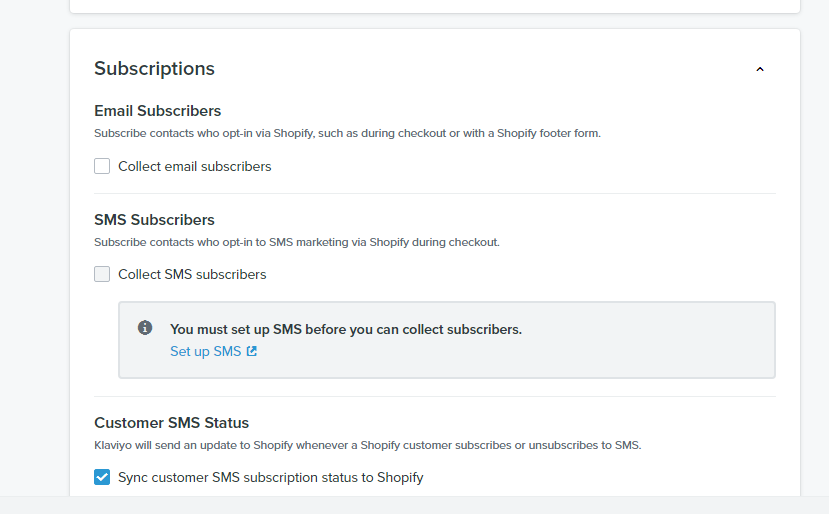Screen dimensions: 829x514
Task: Click the Customer SMS Status heading
Action: (x=171, y=422)
